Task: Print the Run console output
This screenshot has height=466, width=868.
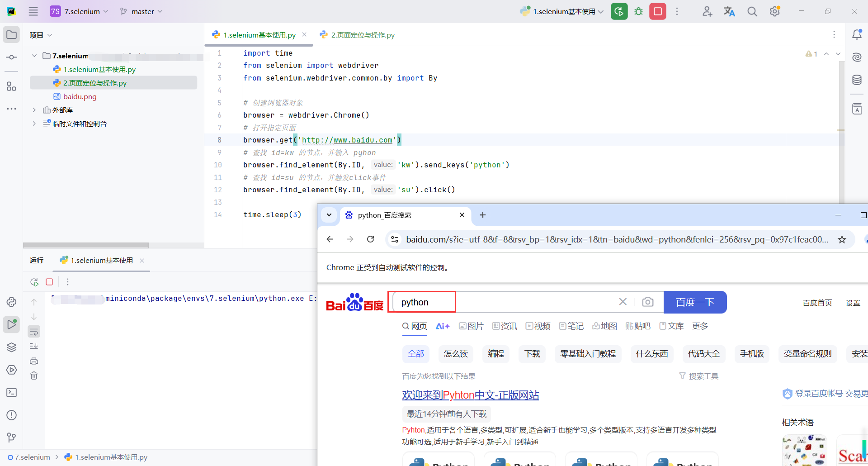Action: pos(34,361)
